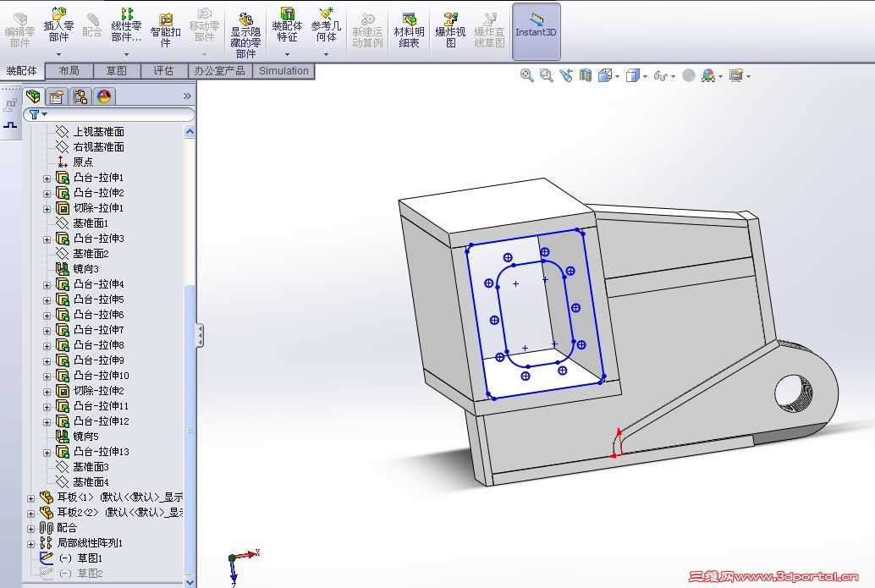
Task: Click feature tree scrollbar up arrow
Action: (x=190, y=132)
